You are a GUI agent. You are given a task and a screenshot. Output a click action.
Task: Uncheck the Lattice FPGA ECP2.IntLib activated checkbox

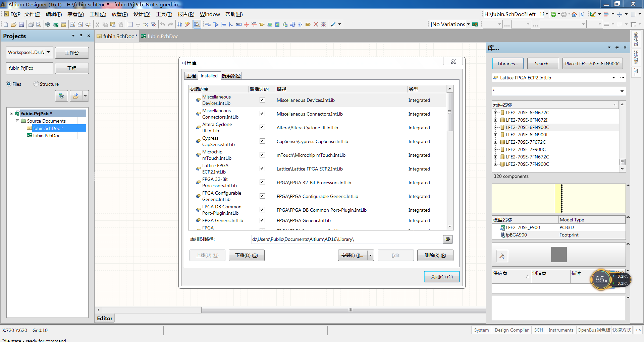262,168
